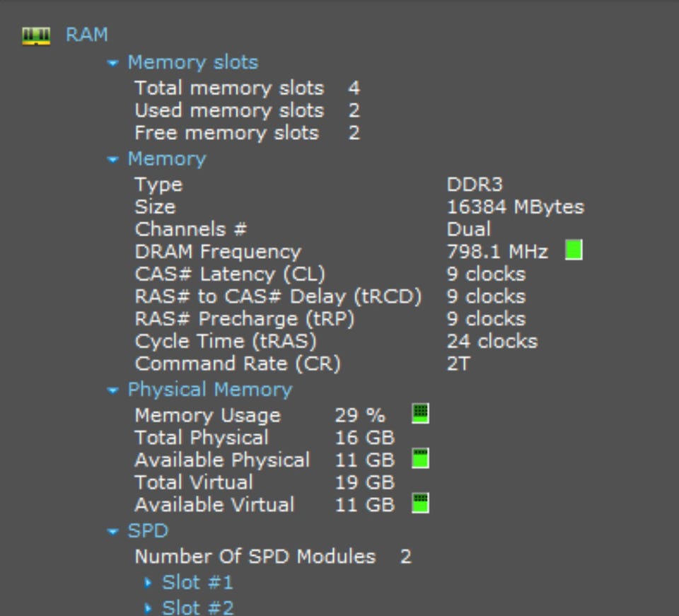Viewport: 679px width, 616px height.
Task: Click the 16384 MBytes size value
Action: 515,207
